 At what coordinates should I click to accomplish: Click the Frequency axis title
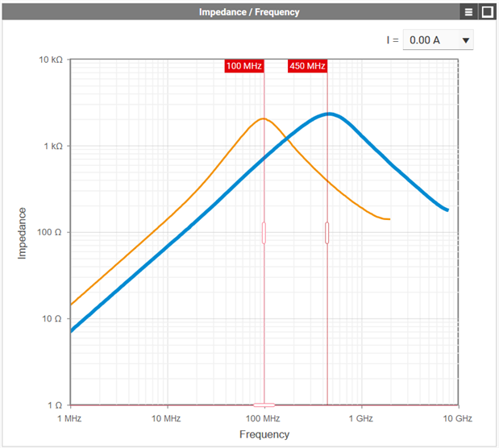pos(264,434)
